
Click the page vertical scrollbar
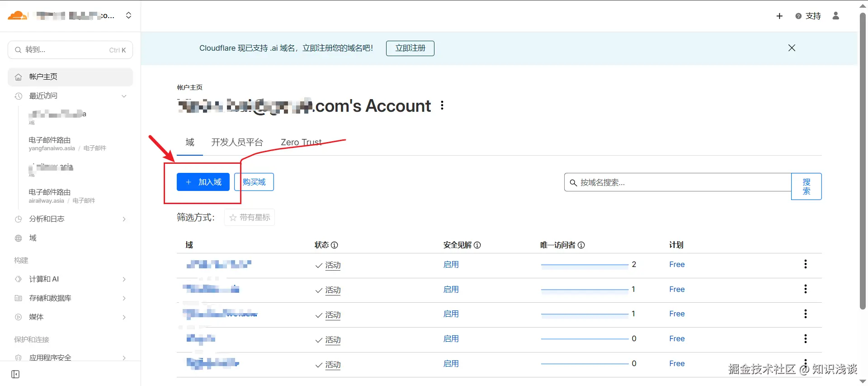[863, 161]
